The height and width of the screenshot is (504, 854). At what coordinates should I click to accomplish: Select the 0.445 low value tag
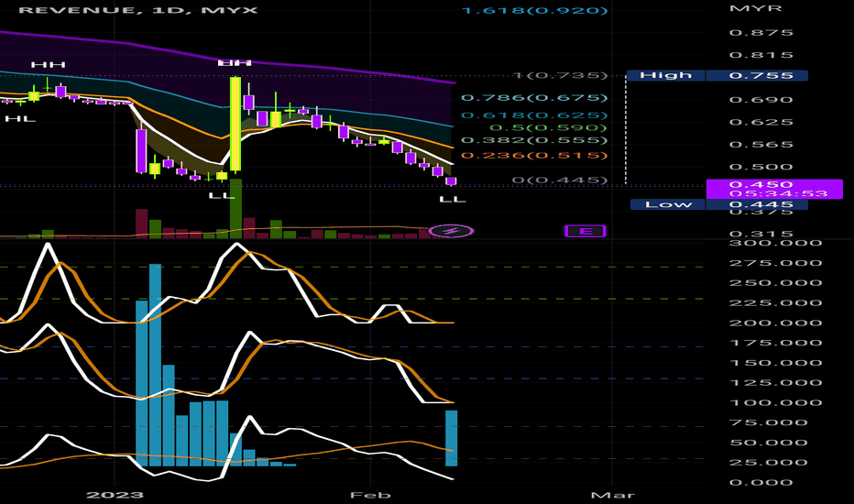(757, 204)
